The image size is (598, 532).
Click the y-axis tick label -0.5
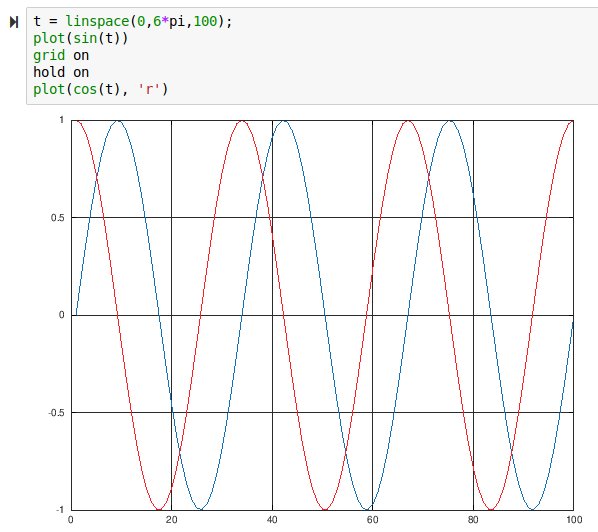(56, 413)
